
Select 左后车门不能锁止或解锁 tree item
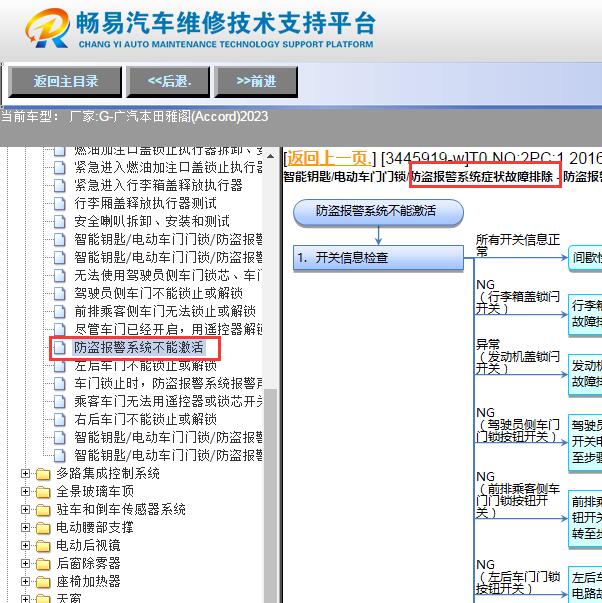coord(145,366)
